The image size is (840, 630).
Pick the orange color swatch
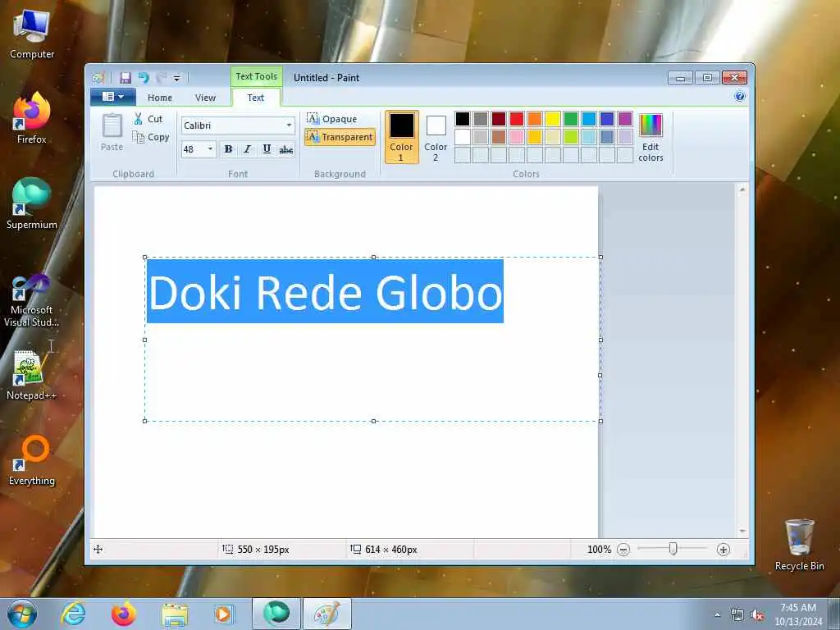pyautogui.click(x=535, y=118)
